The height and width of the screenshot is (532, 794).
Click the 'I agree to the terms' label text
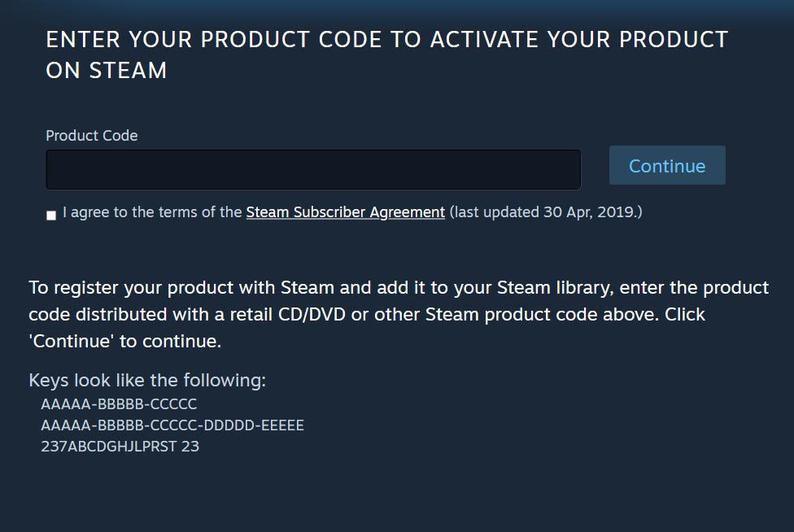152,212
